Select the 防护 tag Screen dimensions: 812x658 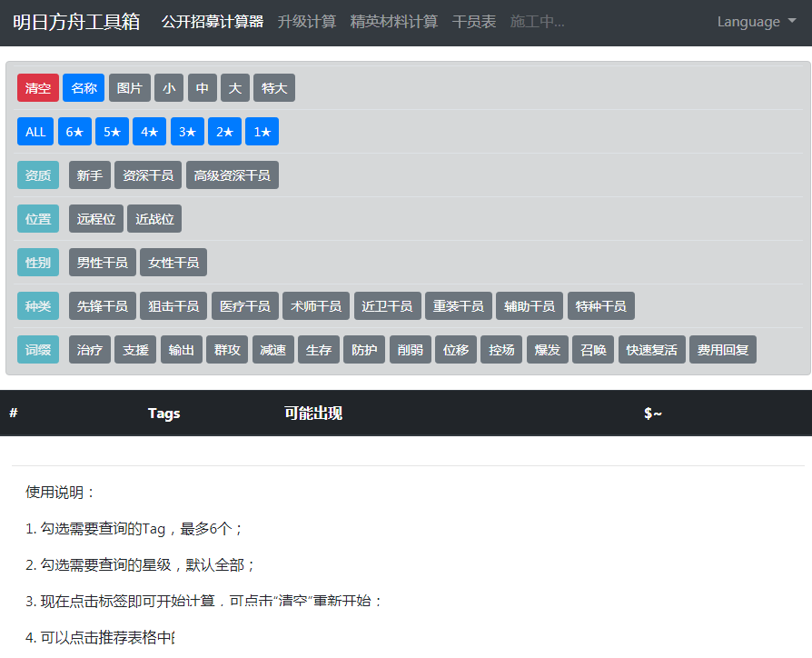pos(364,350)
